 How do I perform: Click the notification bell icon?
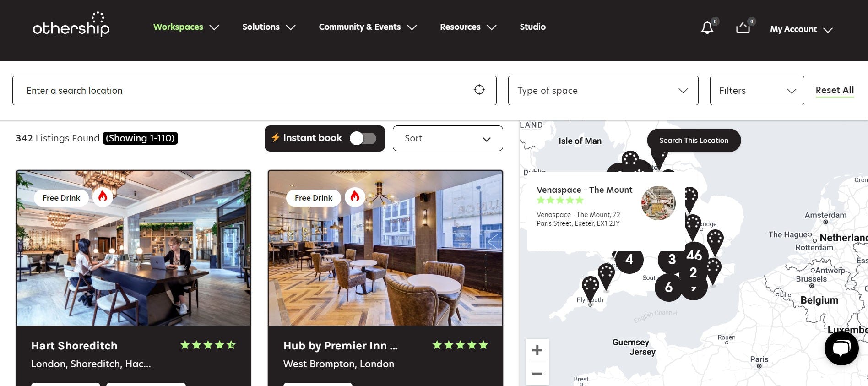(x=707, y=28)
